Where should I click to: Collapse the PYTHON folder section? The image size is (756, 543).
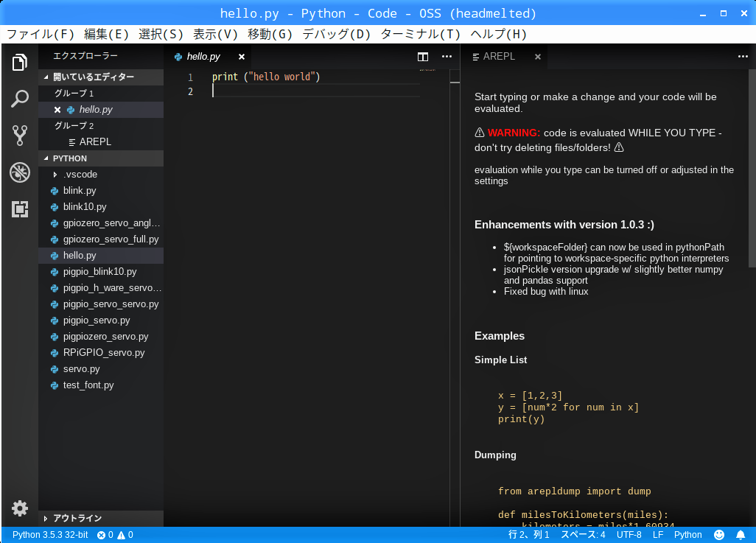[x=101, y=158]
